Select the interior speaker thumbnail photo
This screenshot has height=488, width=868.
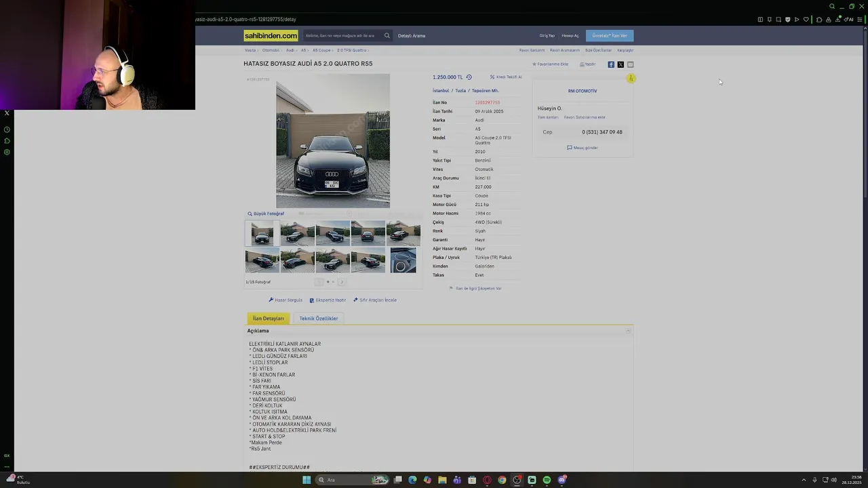pyautogui.click(x=403, y=260)
